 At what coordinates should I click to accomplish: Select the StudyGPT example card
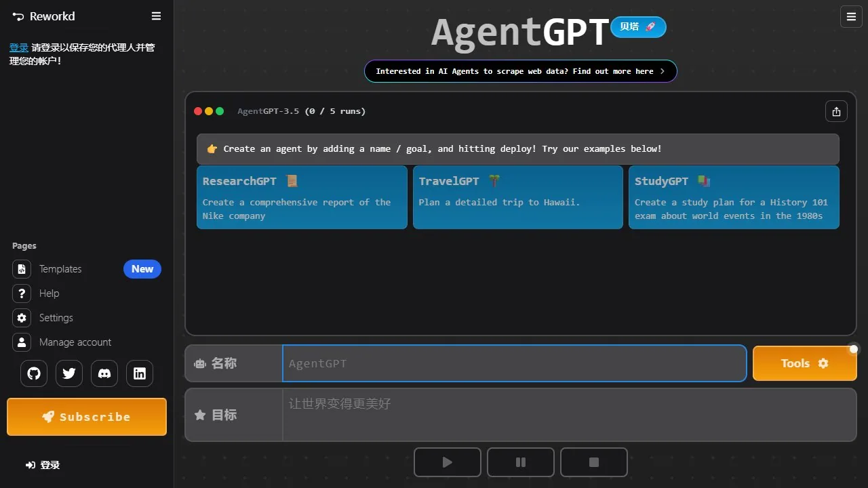pos(734,197)
